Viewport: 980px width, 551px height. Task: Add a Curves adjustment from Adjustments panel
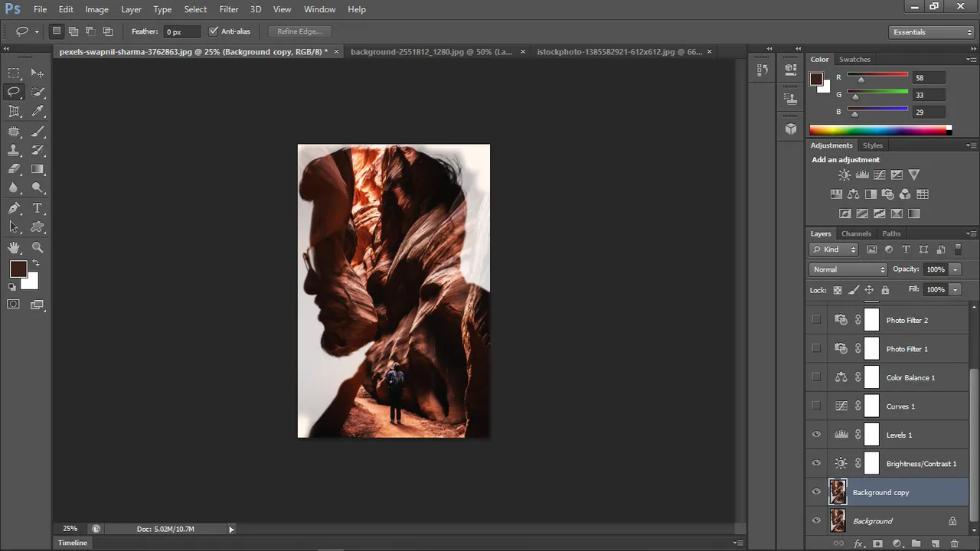coord(880,175)
